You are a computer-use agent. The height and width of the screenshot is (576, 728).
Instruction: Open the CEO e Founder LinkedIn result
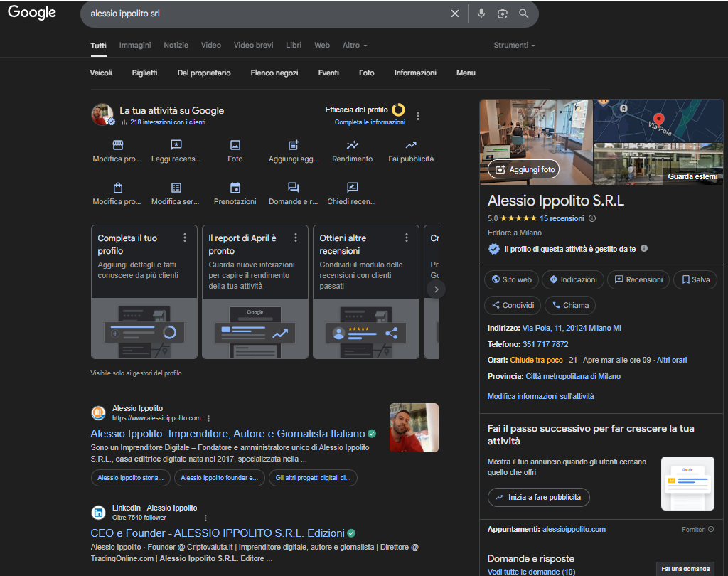tap(218, 533)
